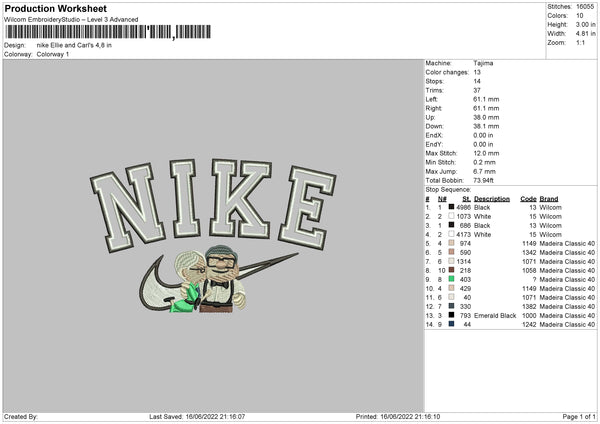Viewport: 600px width, 424px height.
Task: Click the green swatch for stitch count 403
Action: [452, 279]
